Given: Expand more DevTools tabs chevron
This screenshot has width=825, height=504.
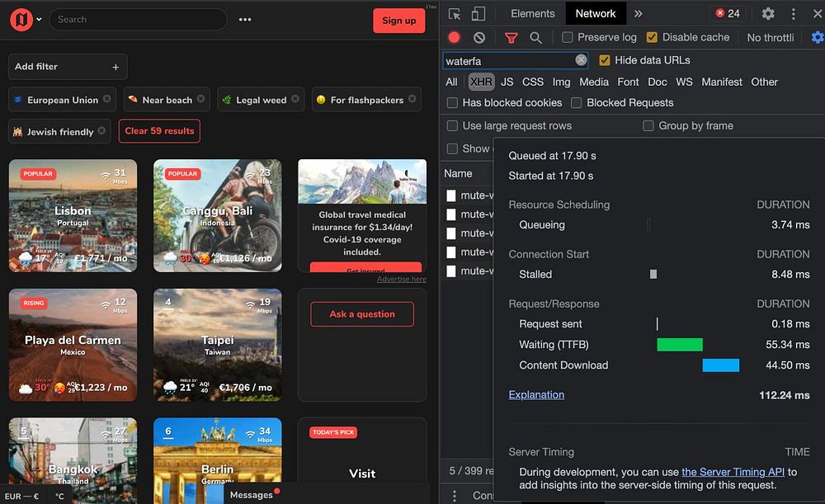Looking at the screenshot, I should [639, 14].
